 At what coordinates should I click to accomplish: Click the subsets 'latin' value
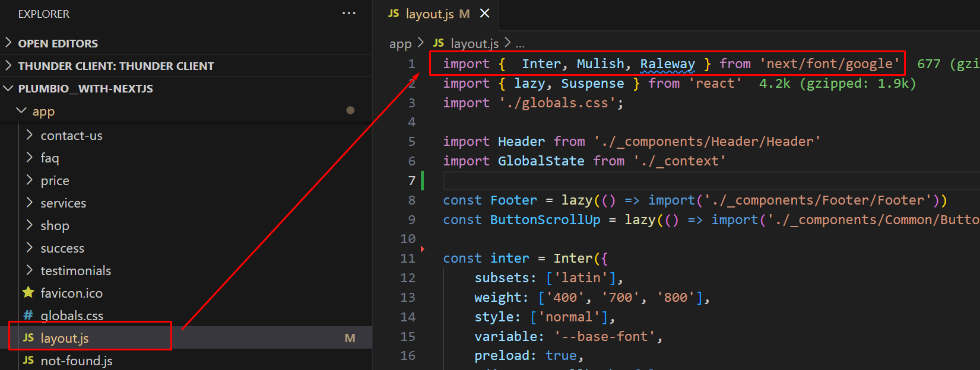coord(581,277)
